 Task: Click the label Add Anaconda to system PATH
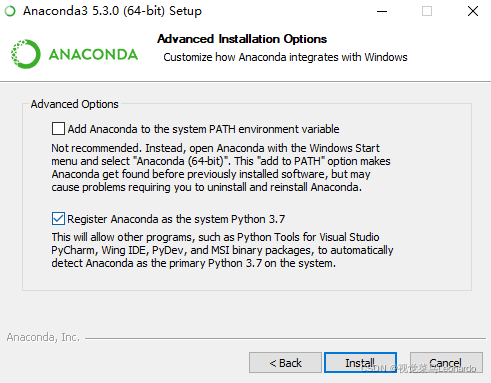pos(203,129)
